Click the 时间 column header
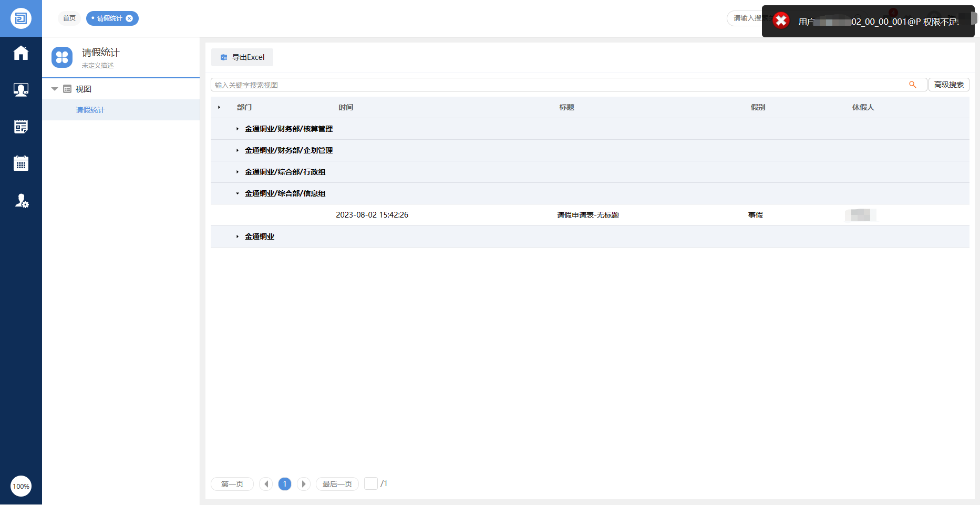 point(346,107)
